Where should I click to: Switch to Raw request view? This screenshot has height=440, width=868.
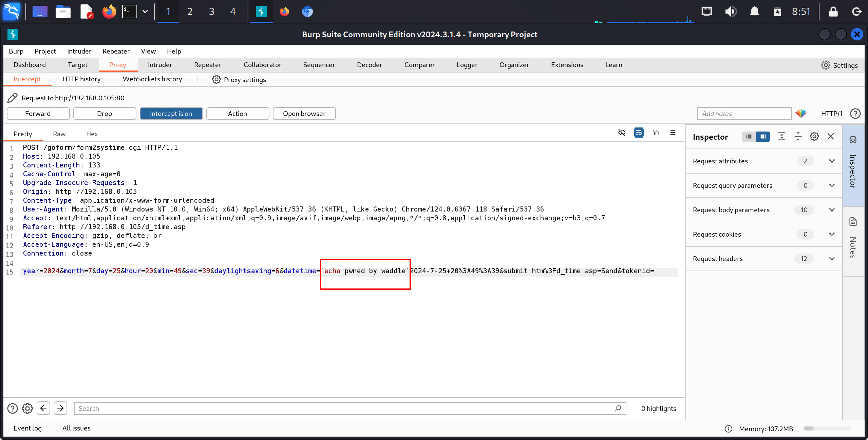59,134
